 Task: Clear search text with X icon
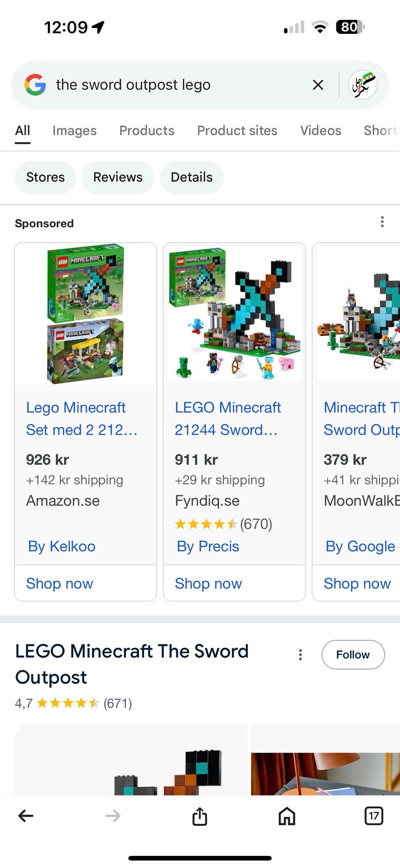318,85
